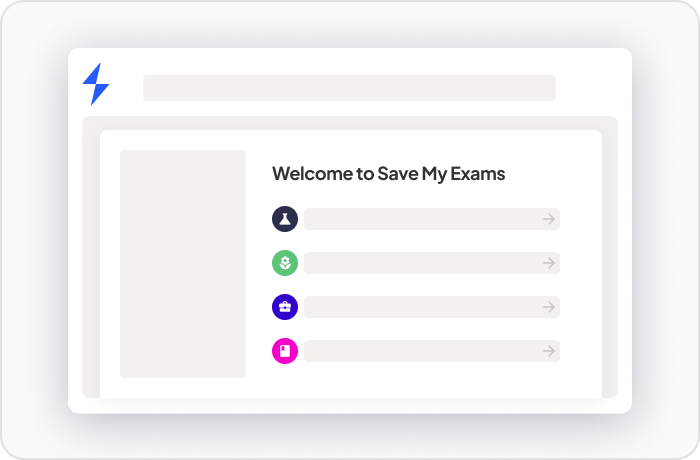Click the Welcome to Save My Exams heading
Viewport: 700px width, 460px height.
click(x=388, y=174)
